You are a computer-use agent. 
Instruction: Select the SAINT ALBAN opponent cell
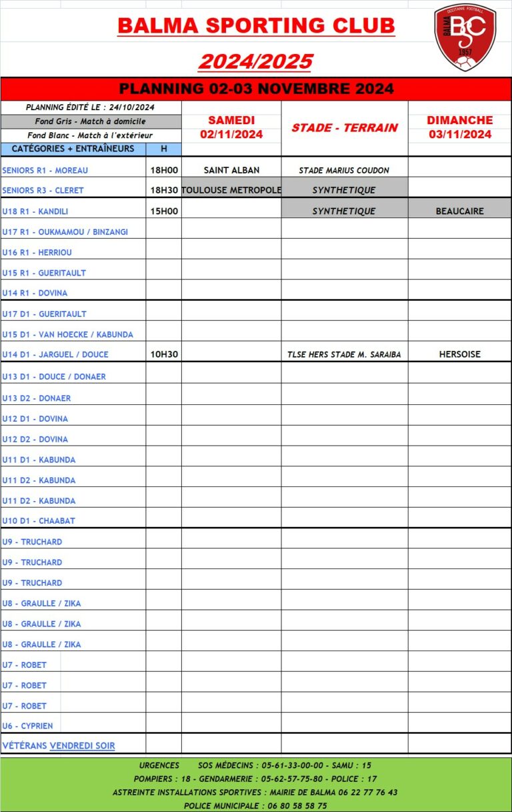coord(231,170)
